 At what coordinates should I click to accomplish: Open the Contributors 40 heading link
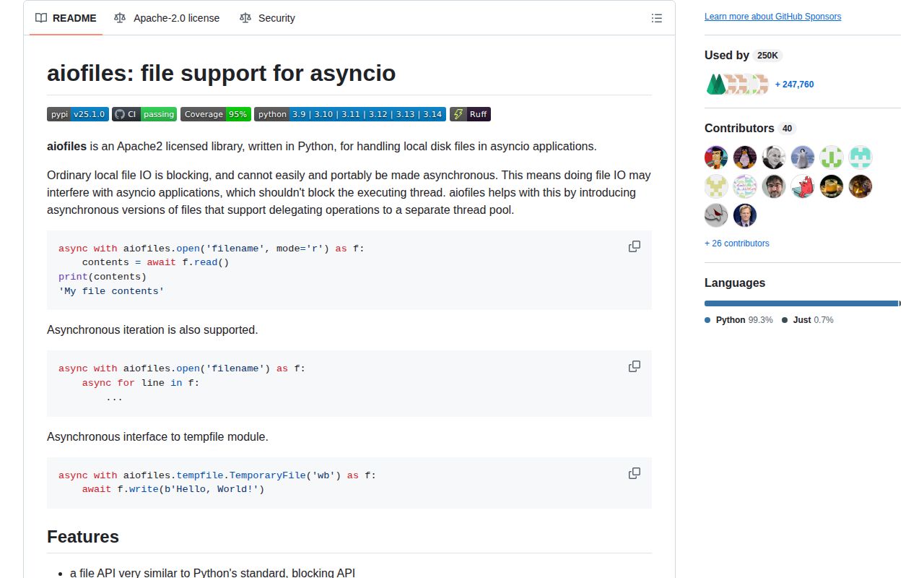point(750,128)
